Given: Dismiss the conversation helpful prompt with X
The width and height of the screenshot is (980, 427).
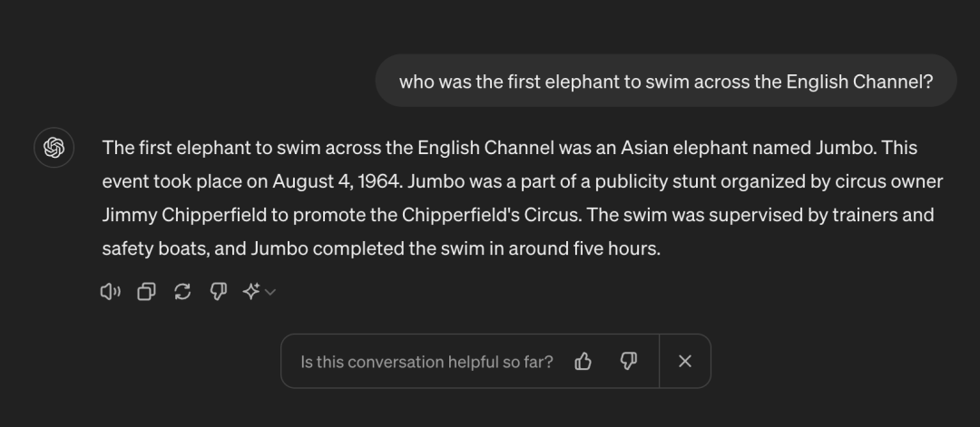Looking at the screenshot, I should 685,362.
